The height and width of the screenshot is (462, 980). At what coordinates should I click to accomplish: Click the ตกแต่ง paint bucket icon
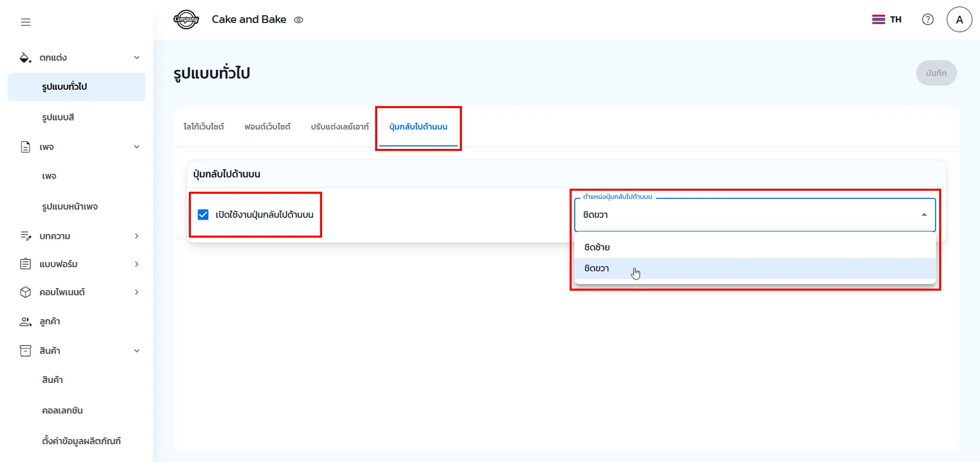tap(25, 58)
